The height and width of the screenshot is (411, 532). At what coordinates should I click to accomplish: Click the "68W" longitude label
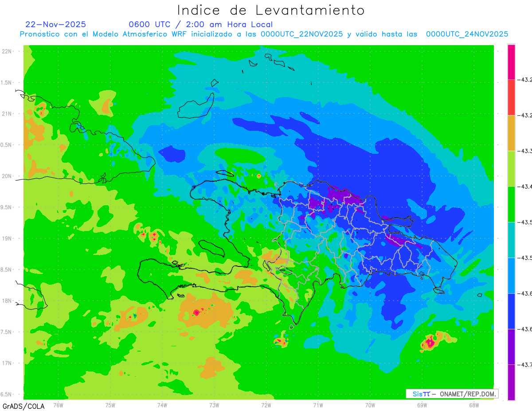pyautogui.click(x=473, y=405)
